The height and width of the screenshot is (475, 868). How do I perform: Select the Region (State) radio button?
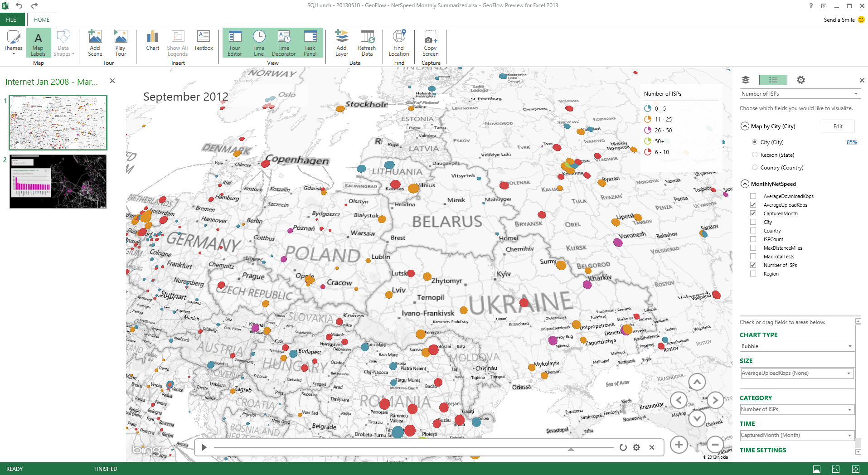click(x=755, y=155)
